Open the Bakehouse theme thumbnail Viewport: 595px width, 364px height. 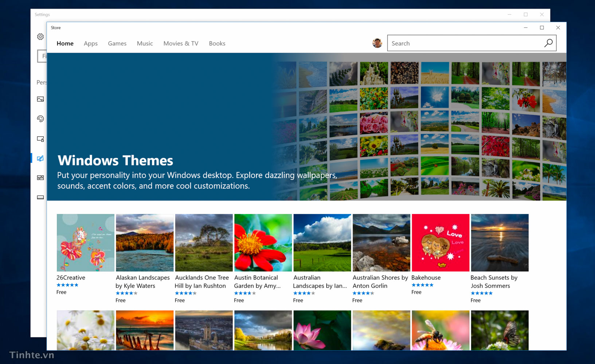click(x=441, y=242)
